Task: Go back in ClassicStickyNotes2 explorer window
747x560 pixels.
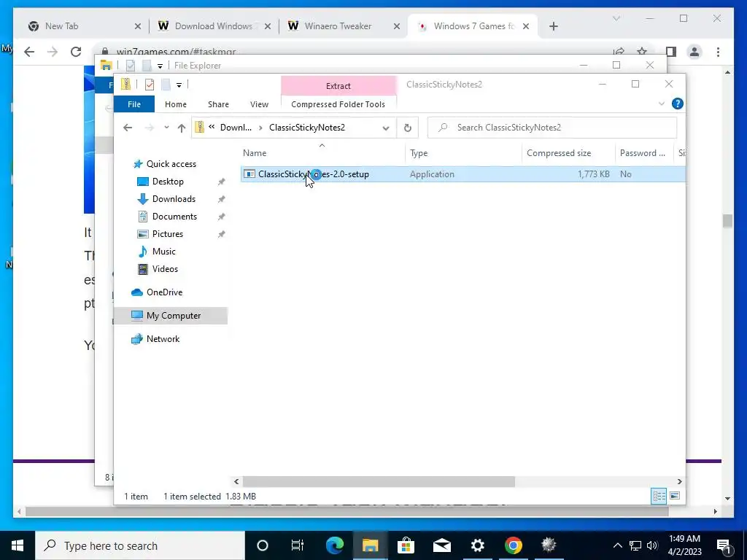Action: click(x=127, y=128)
